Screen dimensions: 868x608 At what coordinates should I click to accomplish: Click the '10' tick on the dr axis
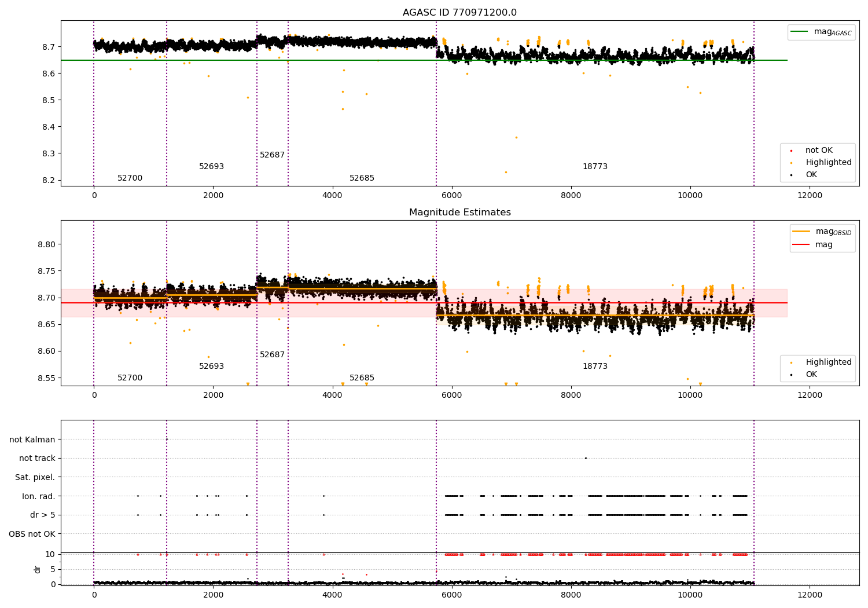coord(50,555)
